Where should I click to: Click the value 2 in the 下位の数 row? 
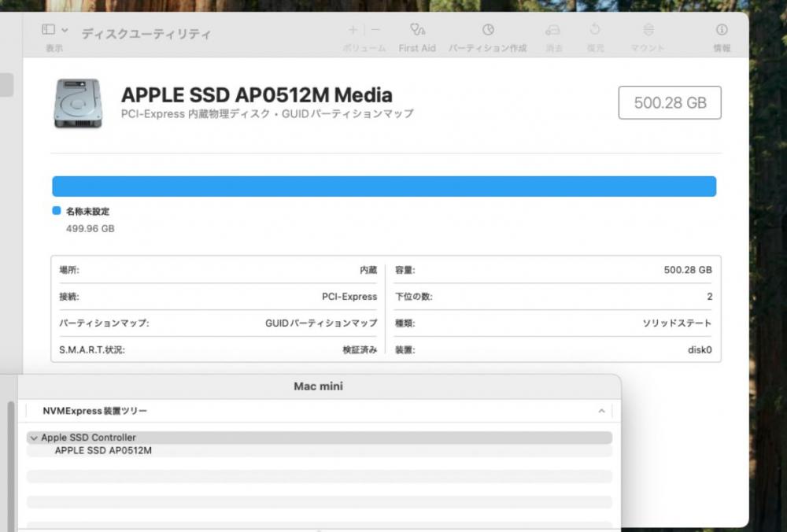click(710, 297)
